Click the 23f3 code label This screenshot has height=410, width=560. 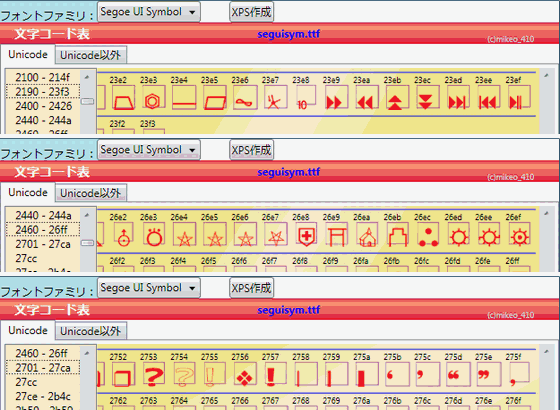148,124
